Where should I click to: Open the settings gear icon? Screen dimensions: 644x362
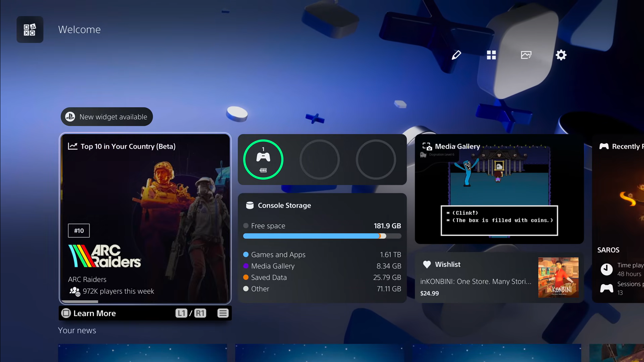[x=561, y=55]
